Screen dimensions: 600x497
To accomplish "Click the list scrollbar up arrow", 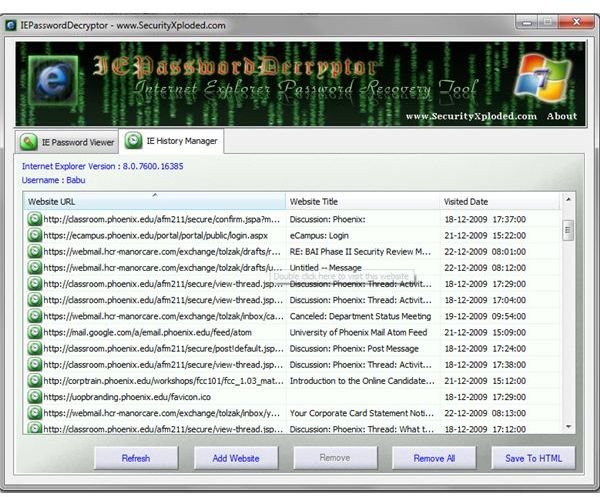I will (568, 199).
